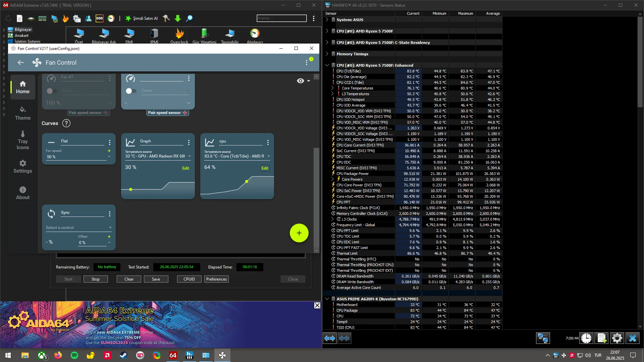Toggle the eye visibility dropdown

303,81
